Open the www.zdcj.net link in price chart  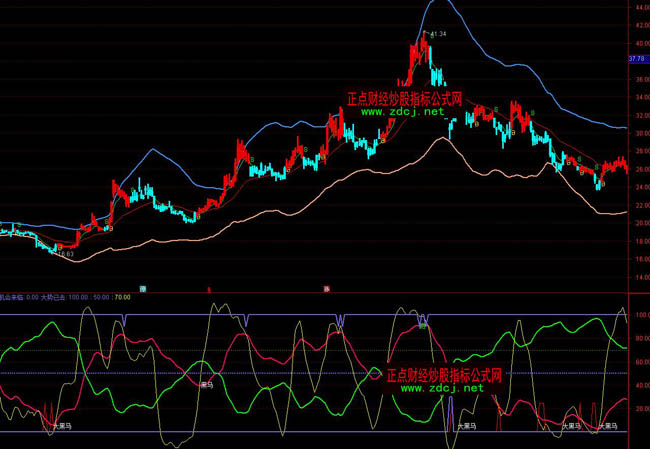tap(403, 112)
